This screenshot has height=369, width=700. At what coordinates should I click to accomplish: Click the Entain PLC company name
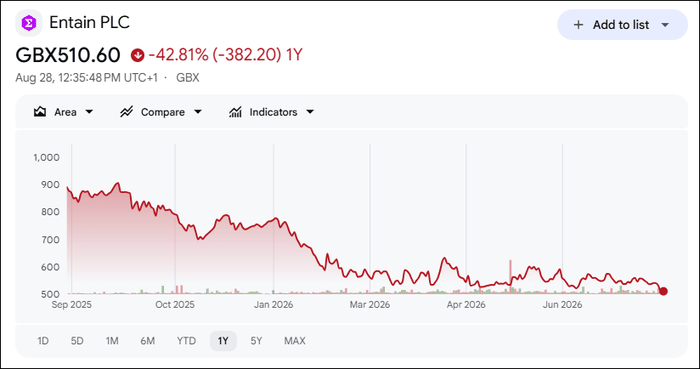click(x=89, y=22)
